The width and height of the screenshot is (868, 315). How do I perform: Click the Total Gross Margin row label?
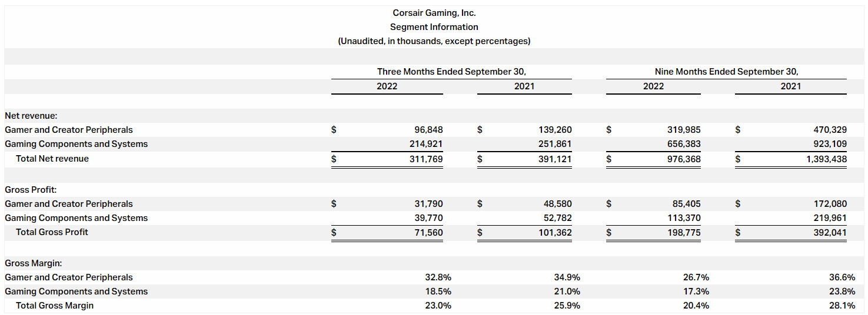tap(55, 306)
